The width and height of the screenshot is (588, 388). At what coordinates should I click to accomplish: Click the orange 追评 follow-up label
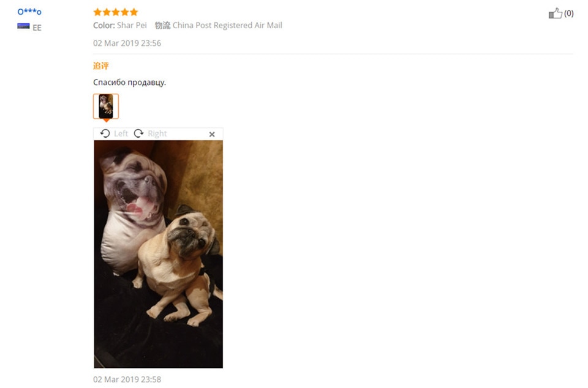101,66
